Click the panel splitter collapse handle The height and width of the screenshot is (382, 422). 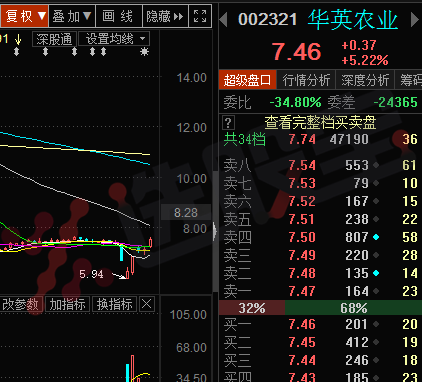[x=215, y=231]
